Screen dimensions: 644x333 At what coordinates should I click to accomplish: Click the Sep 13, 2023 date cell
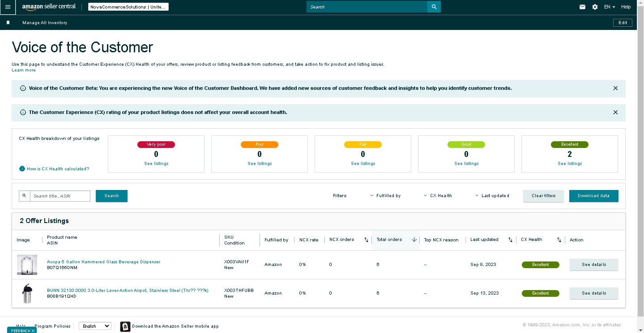click(x=485, y=293)
